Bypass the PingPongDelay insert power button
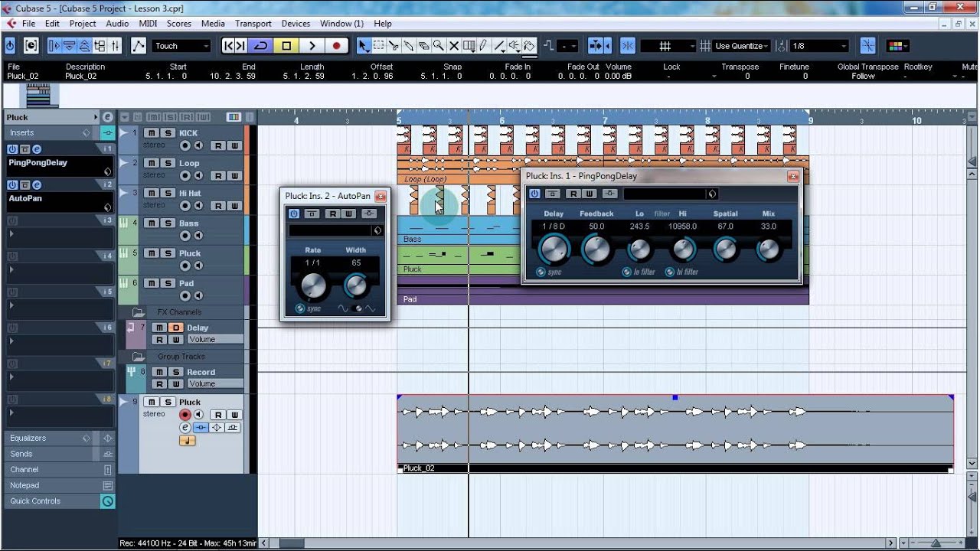The height and width of the screenshot is (551, 980). [13, 149]
